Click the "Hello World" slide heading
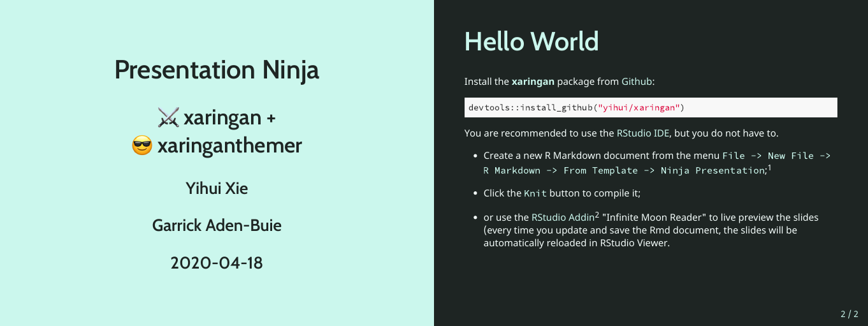 click(532, 41)
